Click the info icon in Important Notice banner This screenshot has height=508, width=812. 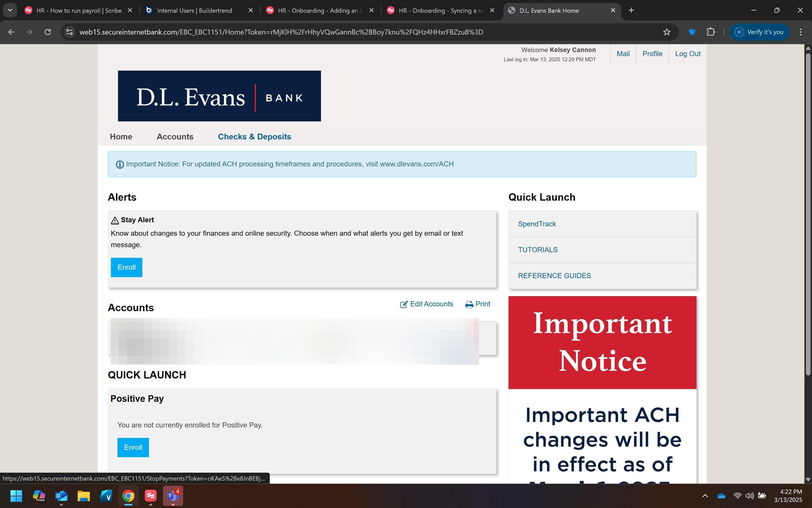pyautogui.click(x=120, y=164)
